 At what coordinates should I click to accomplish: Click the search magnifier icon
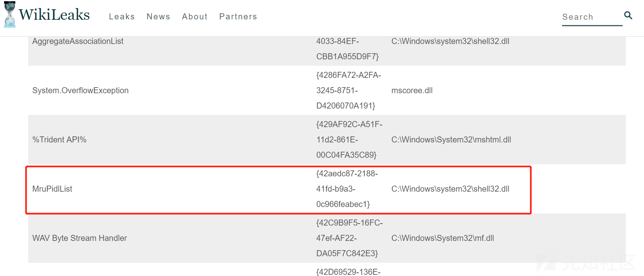pos(628,15)
